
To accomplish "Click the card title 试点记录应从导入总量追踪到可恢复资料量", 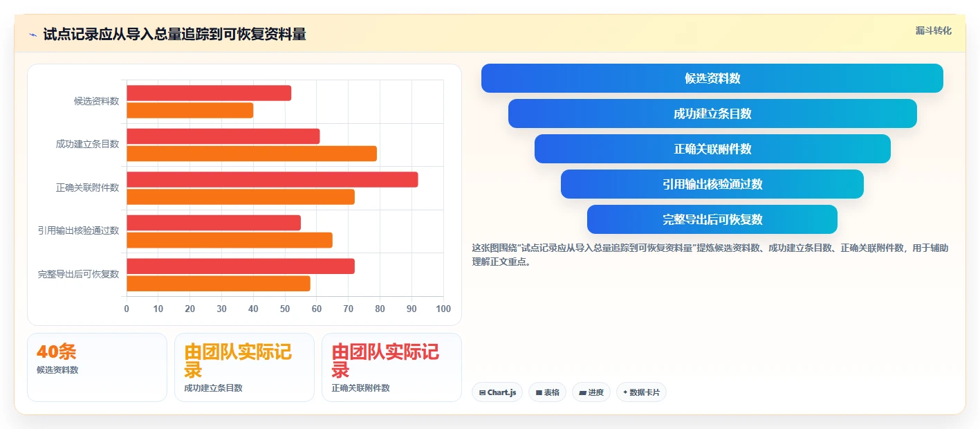I will pos(174,34).
